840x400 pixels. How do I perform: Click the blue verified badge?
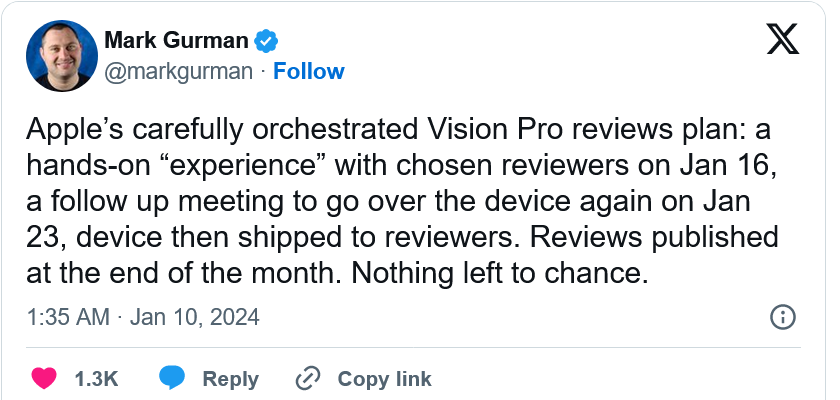point(266,41)
